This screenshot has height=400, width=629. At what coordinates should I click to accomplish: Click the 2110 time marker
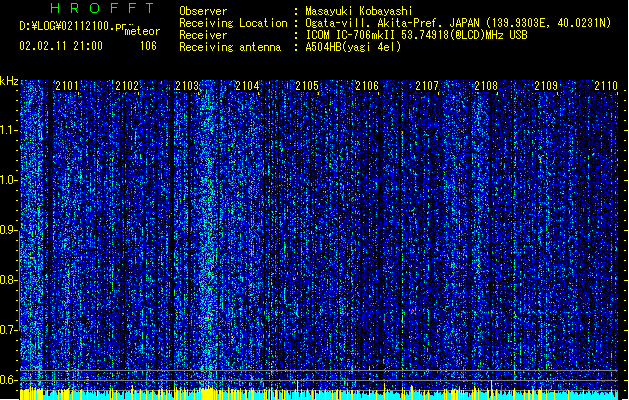point(606,86)
